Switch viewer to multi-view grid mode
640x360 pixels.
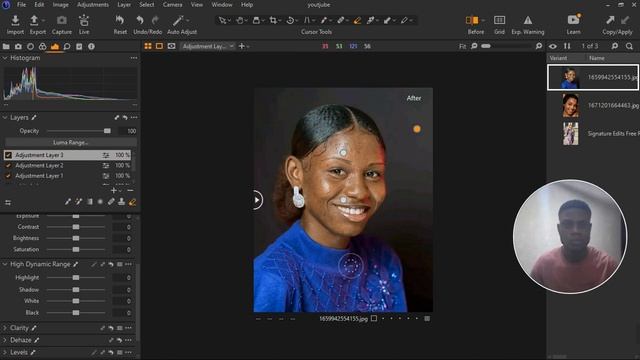click(x=148, y=46)
